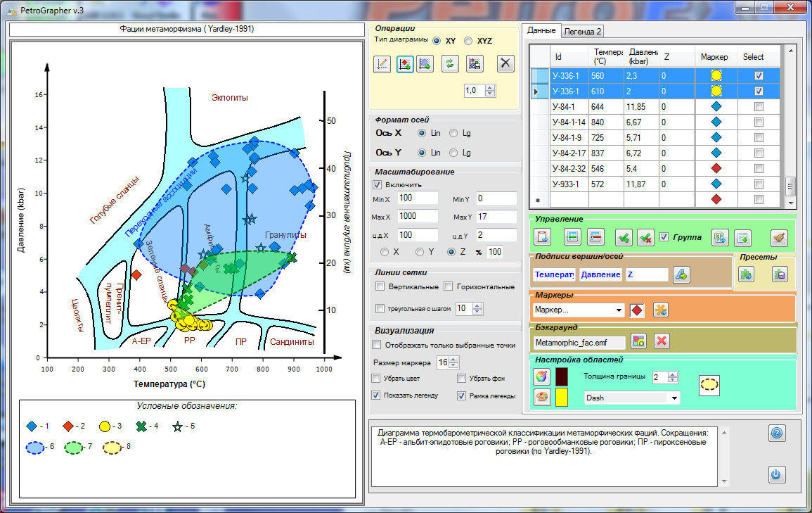Click the clipboard paste data icon

coord(542,237)
